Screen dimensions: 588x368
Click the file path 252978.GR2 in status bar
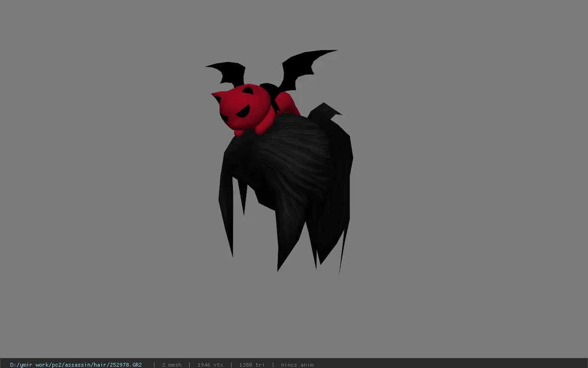76,365
